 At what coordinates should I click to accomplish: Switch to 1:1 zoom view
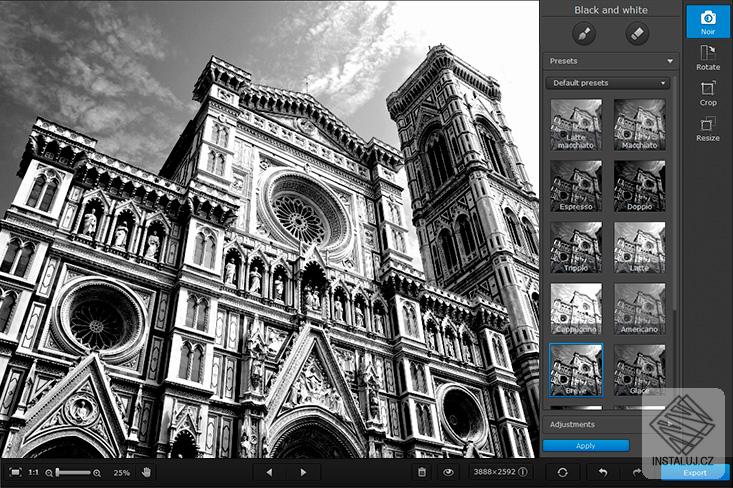34,472
